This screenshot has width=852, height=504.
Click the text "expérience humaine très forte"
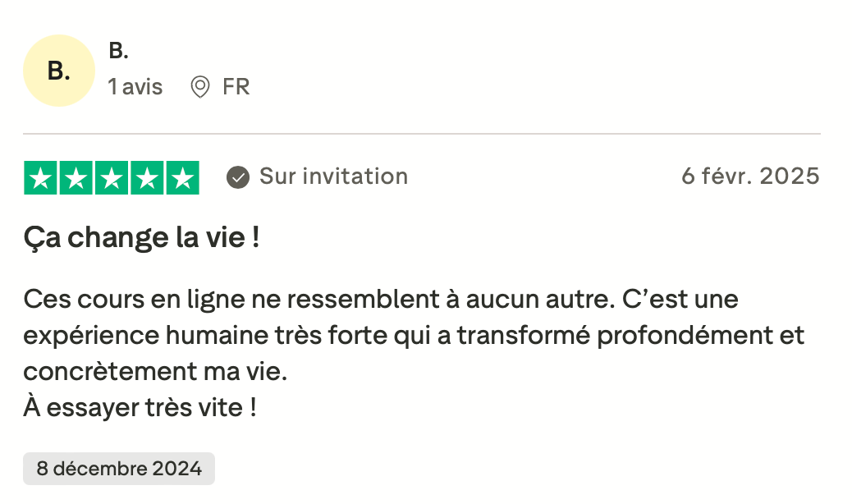click(197, 335)
